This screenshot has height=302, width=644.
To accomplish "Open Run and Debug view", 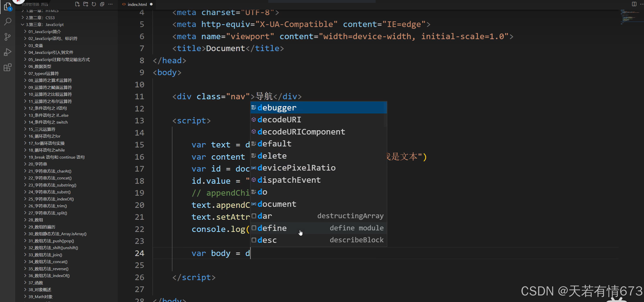I will [8, 52].
